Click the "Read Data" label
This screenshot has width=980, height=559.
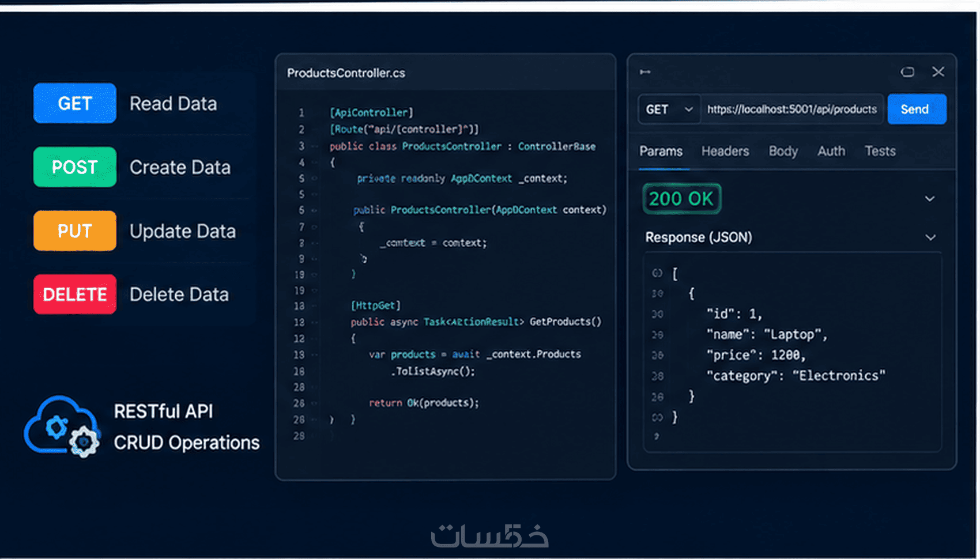(x=173, y=104)
